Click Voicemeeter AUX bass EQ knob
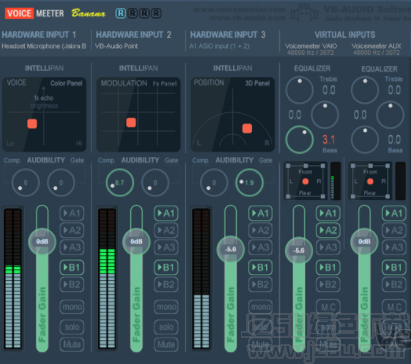The width and height of the screenshot is (411, 364). pyautogui.click(x=365, y=140)
